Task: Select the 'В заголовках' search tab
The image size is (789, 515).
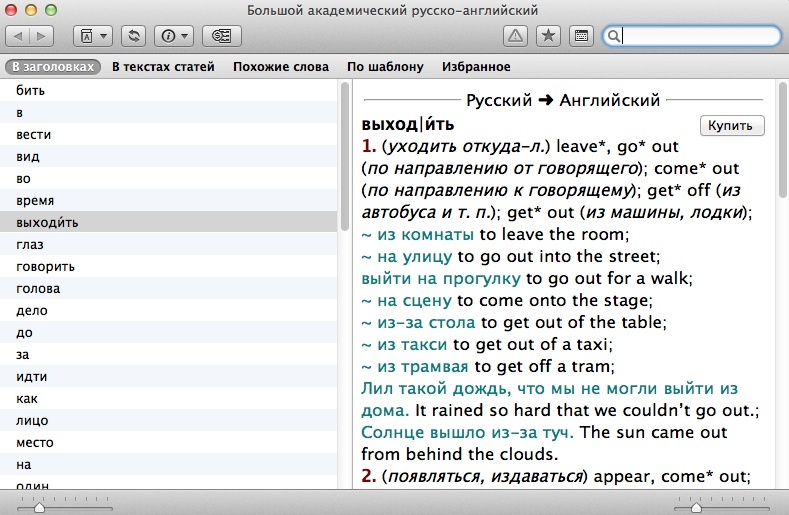Action: click(x=53, y=66)
